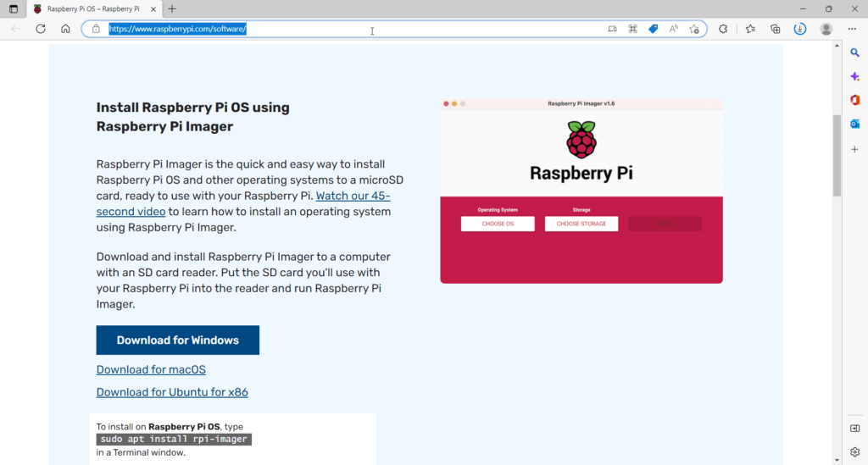This screenshot has height=465, width=868.
Task: Open the Read Aloud icon
Action: [x=674, y=29]
